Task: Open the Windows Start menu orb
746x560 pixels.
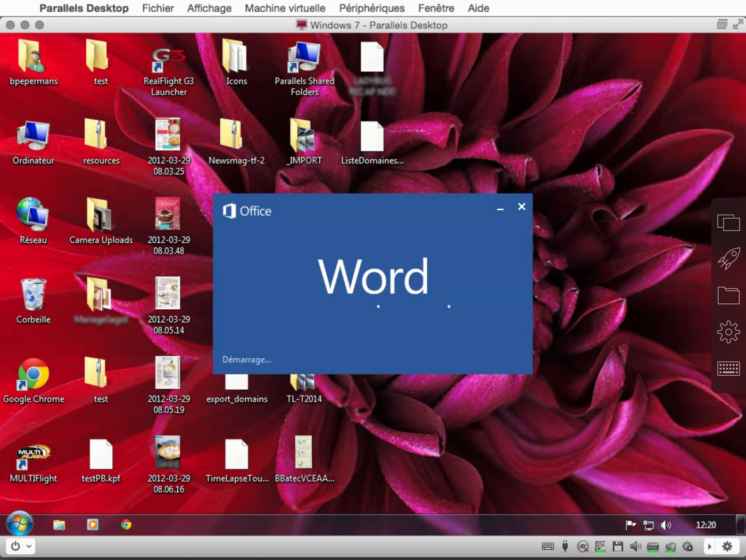Action: pyautogui.click(x=20, y=524)
